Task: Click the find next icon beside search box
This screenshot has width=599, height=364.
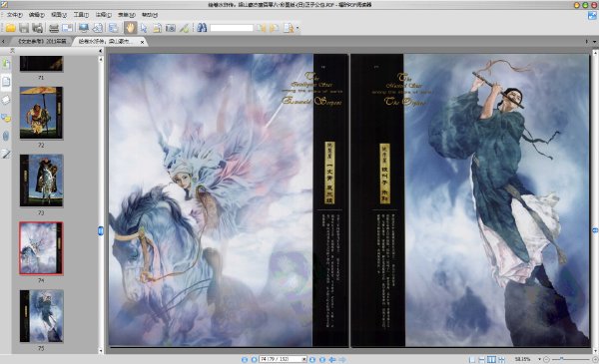Action: click(x=274, y=28)
